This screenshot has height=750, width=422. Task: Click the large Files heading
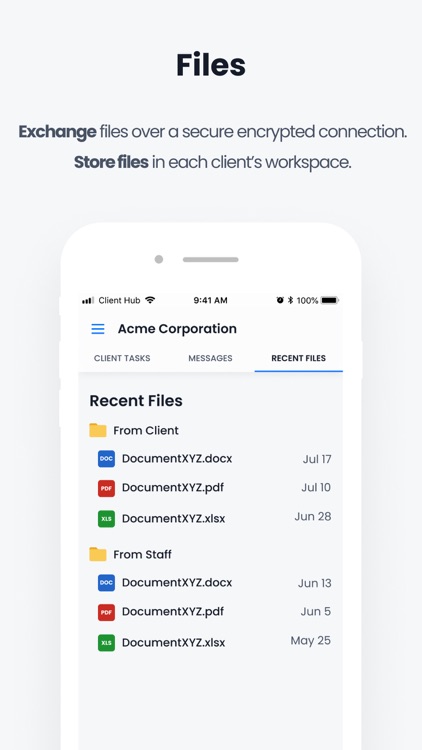coord(211,65)
